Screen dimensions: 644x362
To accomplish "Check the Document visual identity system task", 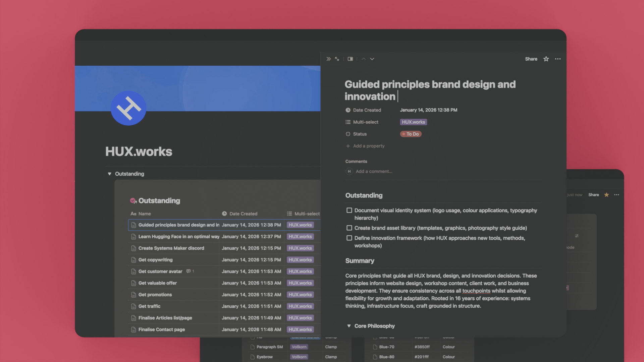I will pyautogui.click(x=349, y=210).
